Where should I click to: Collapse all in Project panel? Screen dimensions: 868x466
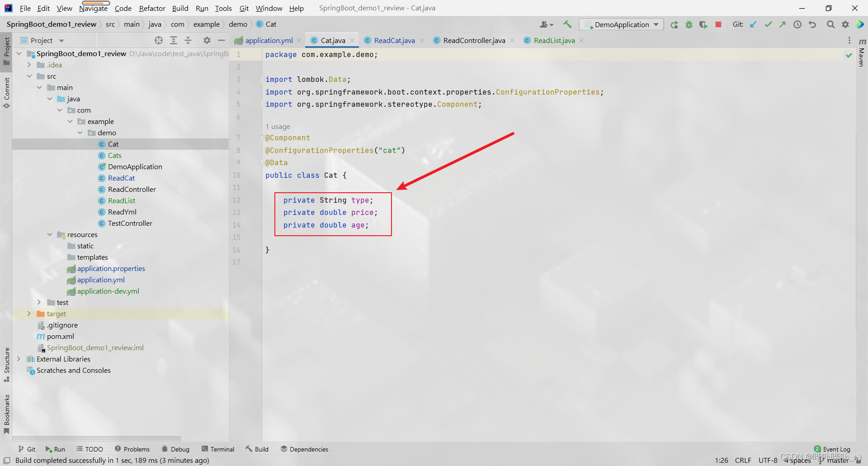[188, 40]
